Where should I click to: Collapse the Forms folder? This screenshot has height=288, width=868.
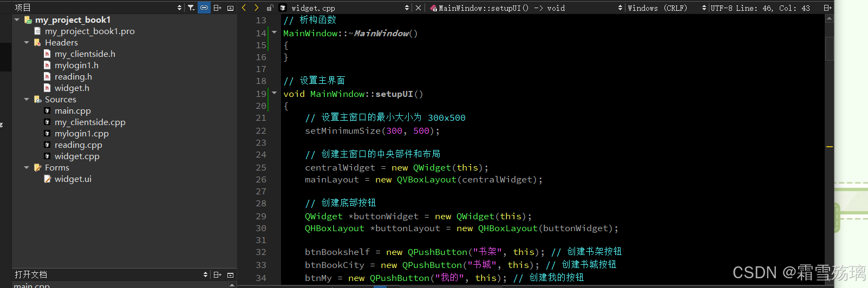coord(27,167)
